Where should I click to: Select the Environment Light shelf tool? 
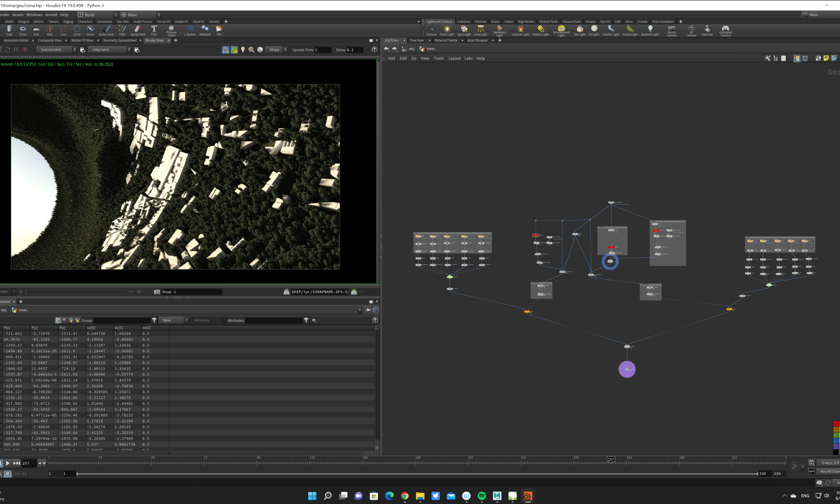561,30
